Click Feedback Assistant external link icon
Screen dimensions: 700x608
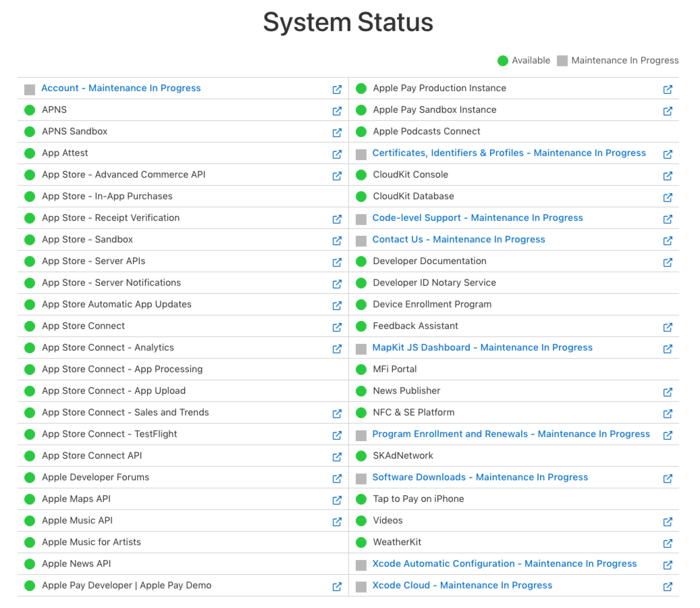668,327
